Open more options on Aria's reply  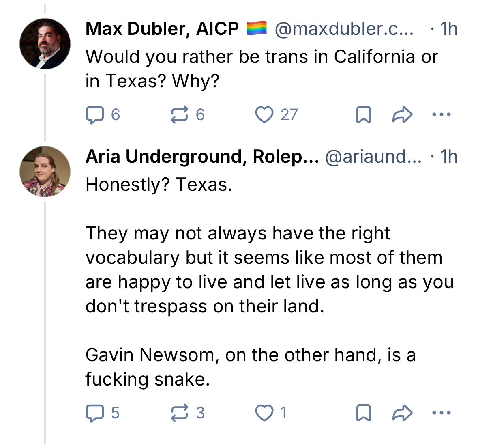point(442,413)
